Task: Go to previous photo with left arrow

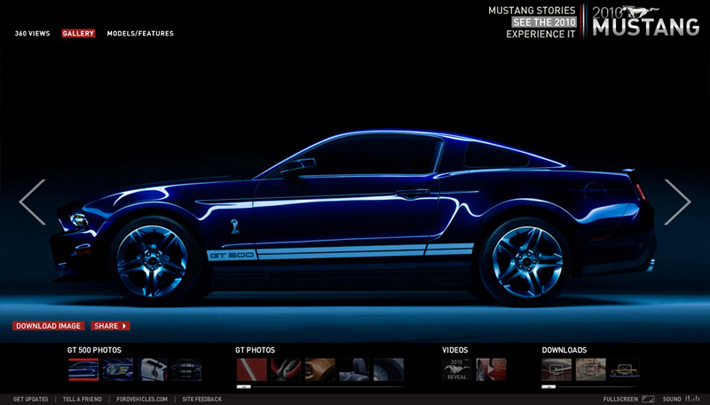Action: pos(32,202)
